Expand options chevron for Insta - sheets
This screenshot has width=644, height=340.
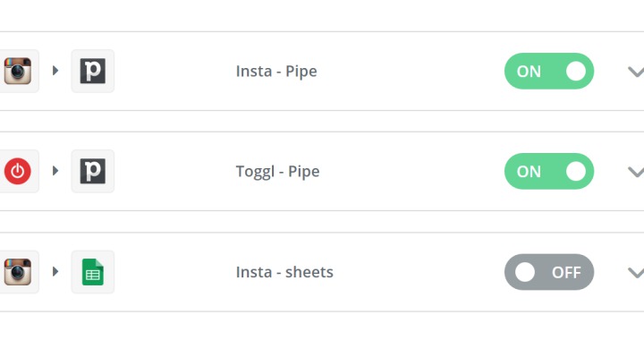(x=636, y=273)
